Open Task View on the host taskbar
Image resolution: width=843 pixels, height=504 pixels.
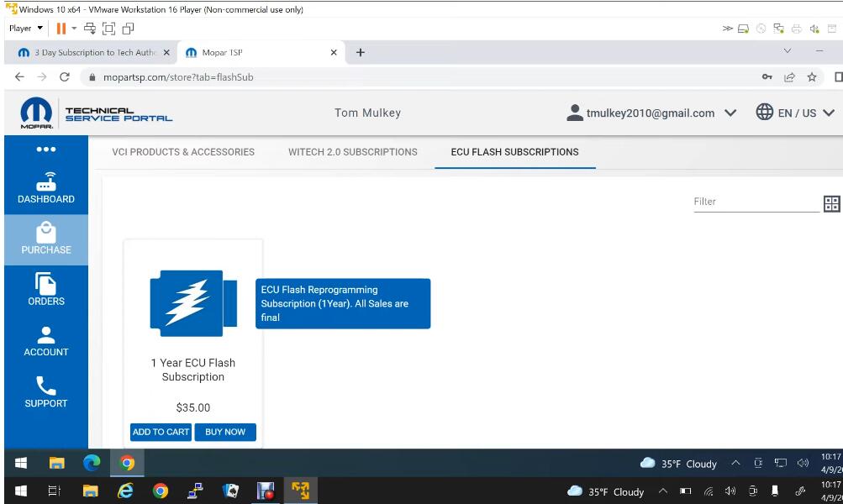click(x=55, y=491)
